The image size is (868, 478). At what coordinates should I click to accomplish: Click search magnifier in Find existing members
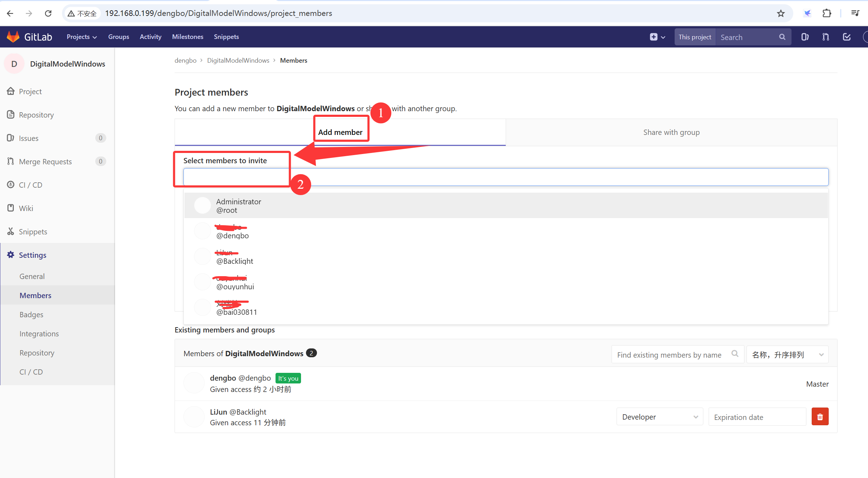735,354
